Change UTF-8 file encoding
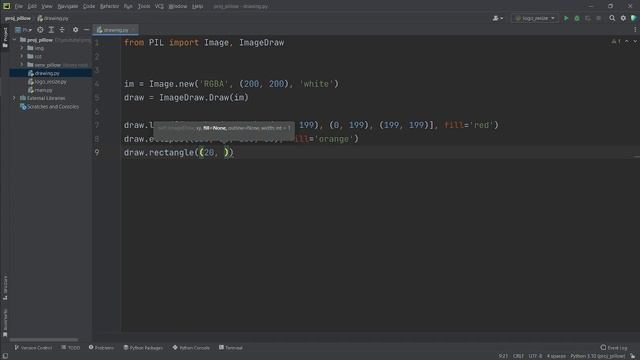640x360 pixels. [535, 356]
